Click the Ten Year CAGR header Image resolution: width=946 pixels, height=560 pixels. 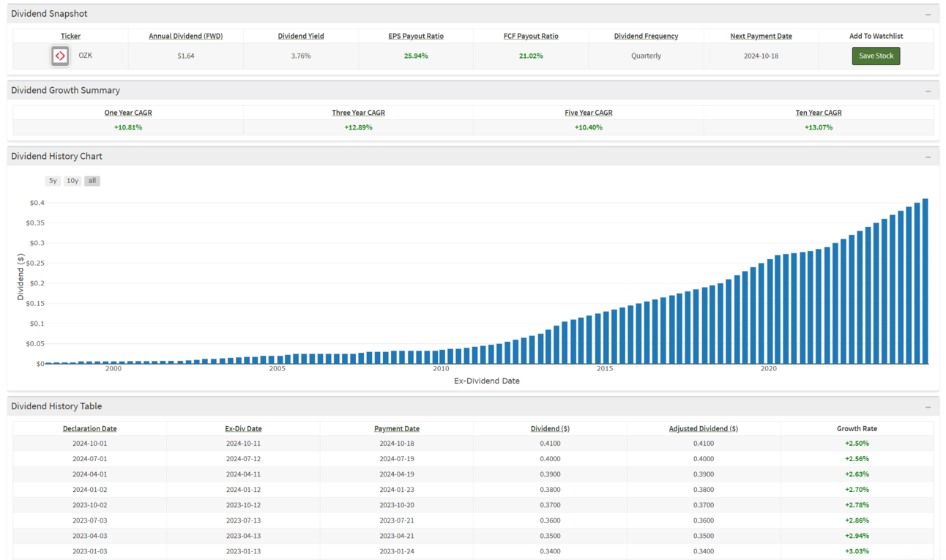[x=819, y=113]
